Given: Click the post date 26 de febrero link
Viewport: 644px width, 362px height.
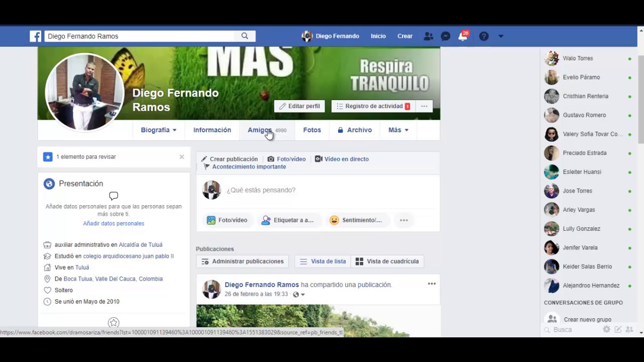Looking at the screenshot, I should click(x=256, y=294).
